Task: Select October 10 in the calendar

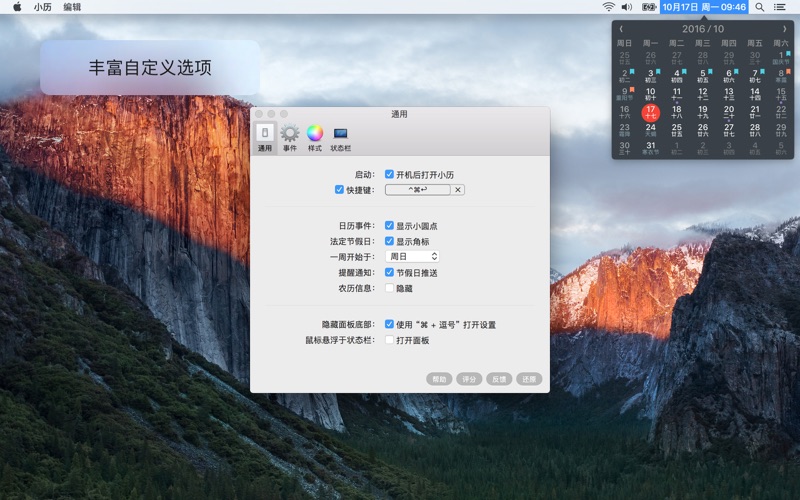Action: click(651, 94)
